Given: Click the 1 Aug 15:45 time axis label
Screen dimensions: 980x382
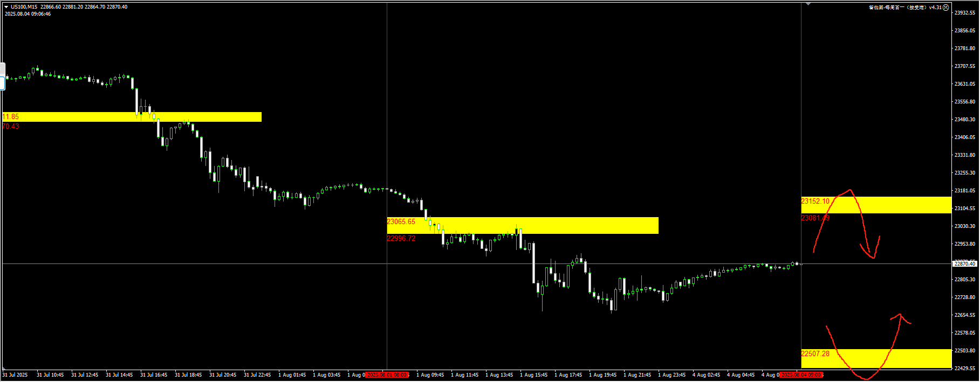Looking at the screenshot, I should 533,375.
